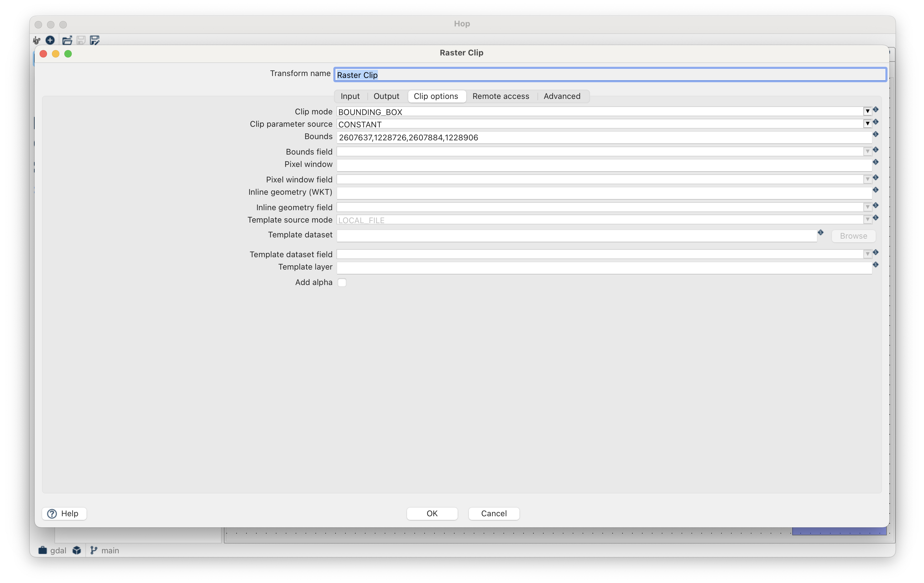Click variable diamond icon beside Clip mode
The width and height of the screenshot is (924, 583).
875,110
